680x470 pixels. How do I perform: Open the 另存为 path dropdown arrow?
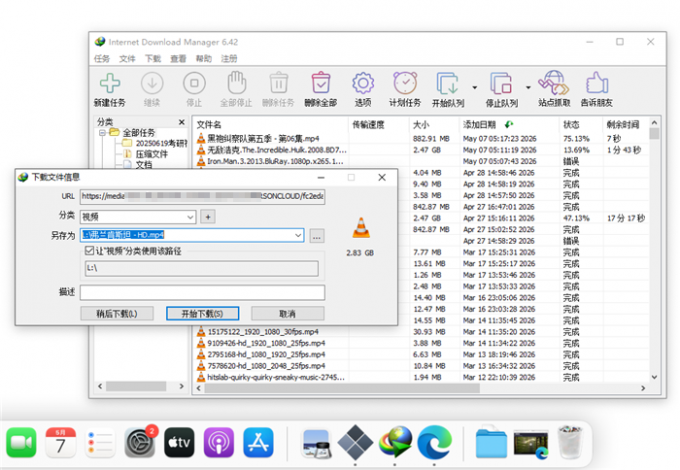click(298, 235)
